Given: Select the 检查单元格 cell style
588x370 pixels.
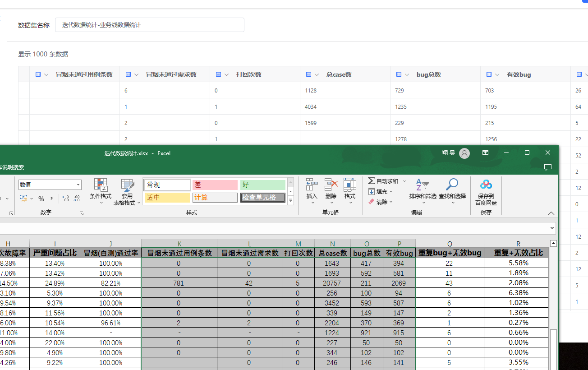Looking at the screenshot, I should coord(262,198).
